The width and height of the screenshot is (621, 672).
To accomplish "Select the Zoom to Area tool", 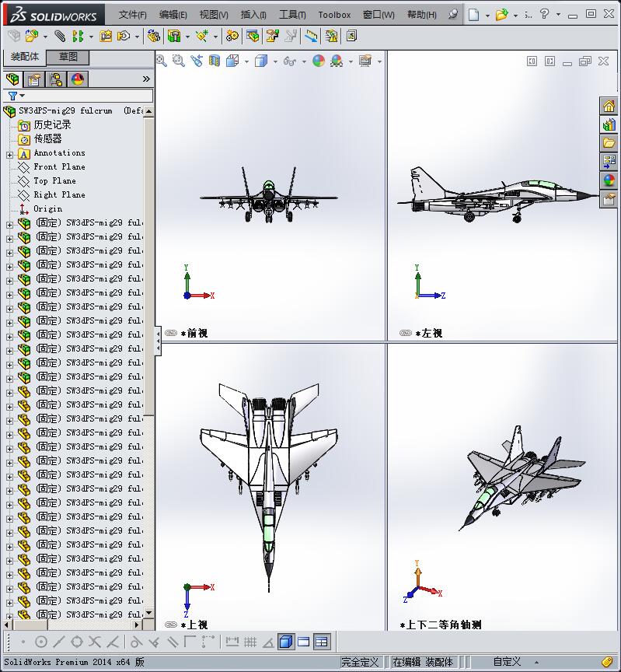I will click(179, 61).
